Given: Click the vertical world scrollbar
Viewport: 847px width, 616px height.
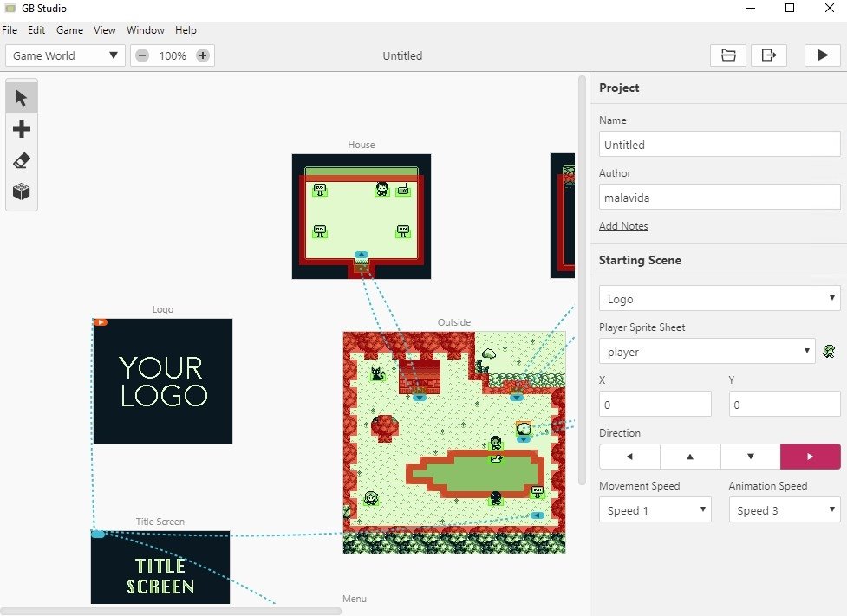Looking at the screenshot, I should pyautogui.click(x=582, y=281).
